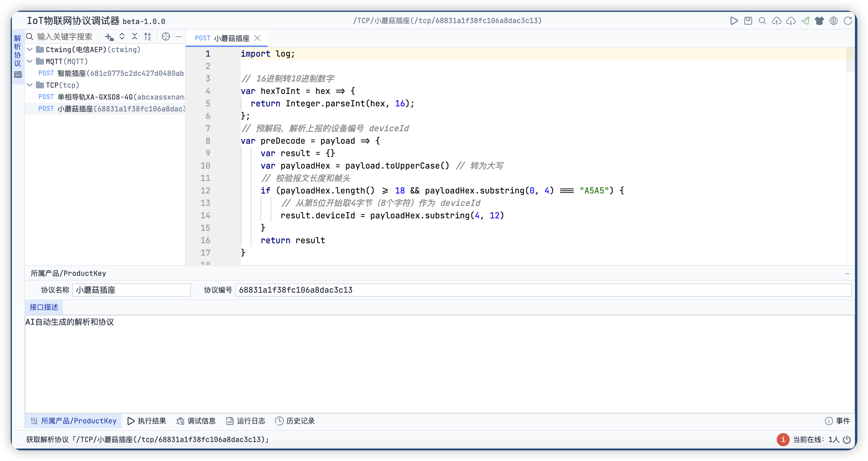Switch to the 执行结果 tab
This screenshot has height=461, width=868.
click(147, 421)
